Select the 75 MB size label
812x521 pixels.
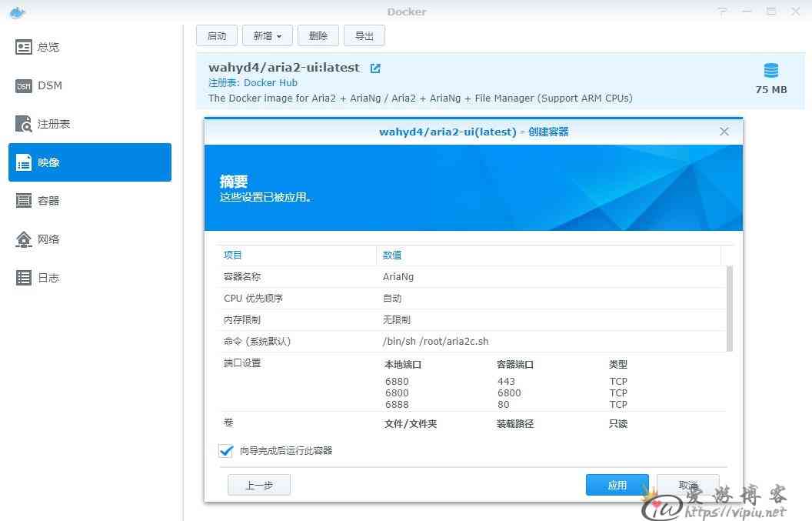pos(771,90)
